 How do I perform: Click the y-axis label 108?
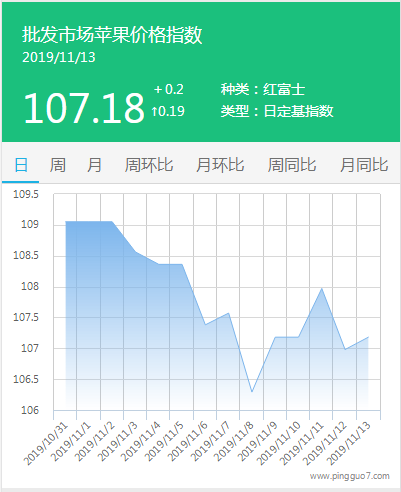tap(30, 286)
